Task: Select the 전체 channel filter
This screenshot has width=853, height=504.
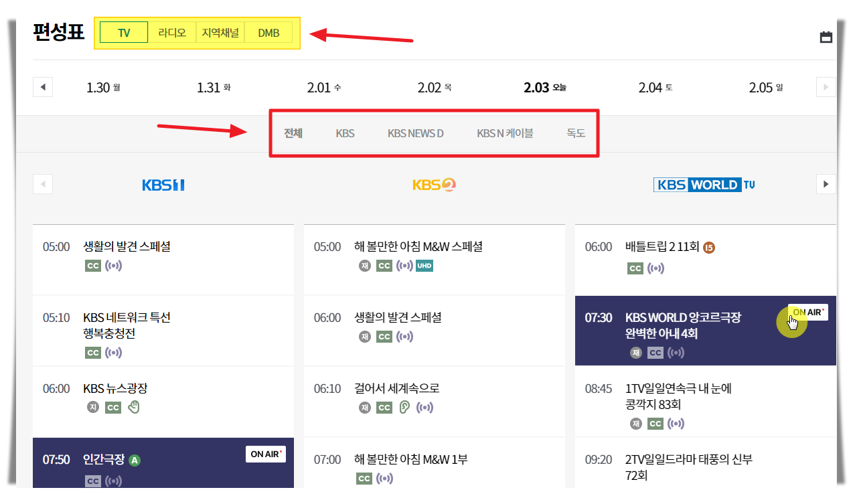Action: 293,133
